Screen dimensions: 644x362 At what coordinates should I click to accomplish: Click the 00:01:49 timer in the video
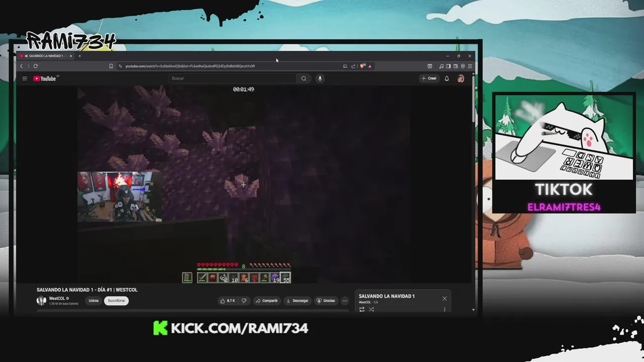pyautogui.click(x=244, y=89)
